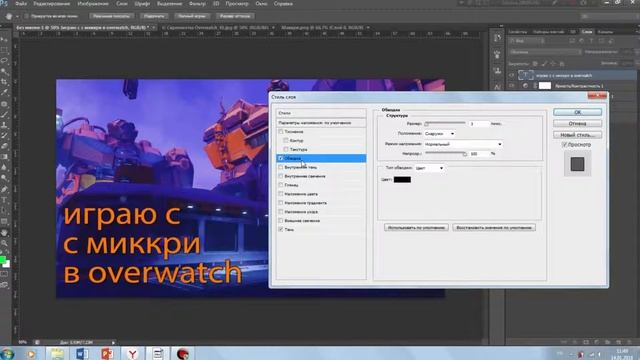Image resolution: width=640 pixels, height=360 pixels.
Task: Open the Редактирование menu
Action: click(52, 4)
